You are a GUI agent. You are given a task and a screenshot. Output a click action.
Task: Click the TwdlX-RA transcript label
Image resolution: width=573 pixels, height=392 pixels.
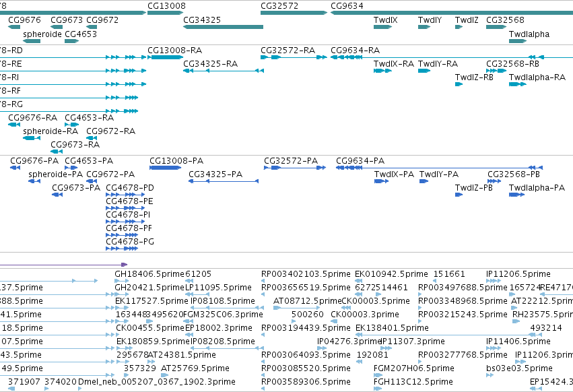pyautogui.click(x=394, y=63)
